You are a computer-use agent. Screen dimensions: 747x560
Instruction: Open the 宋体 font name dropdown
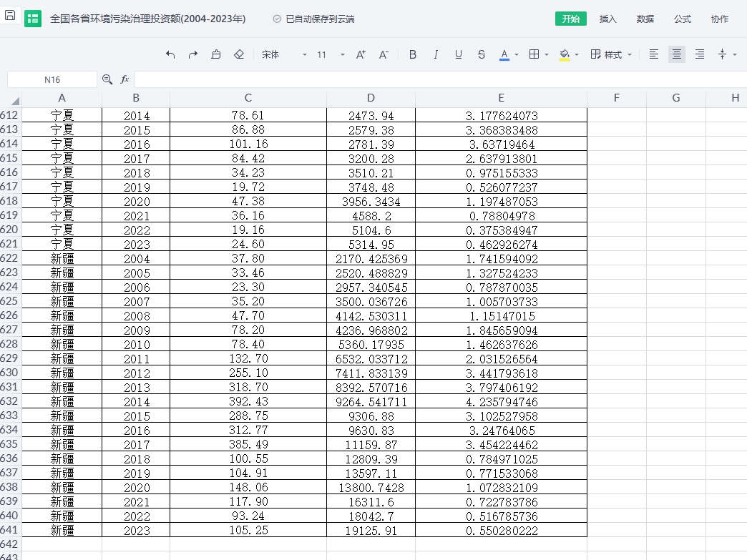pos(284,55)
